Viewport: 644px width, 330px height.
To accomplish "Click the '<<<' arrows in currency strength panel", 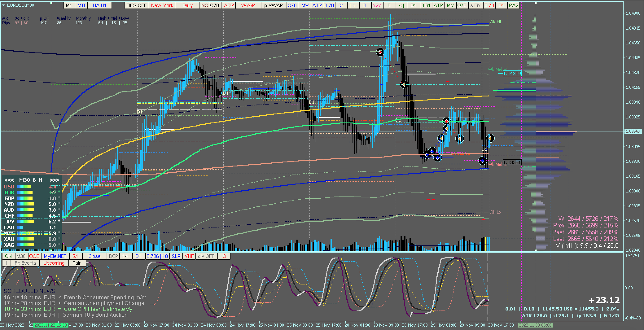I will click(9, 180).
